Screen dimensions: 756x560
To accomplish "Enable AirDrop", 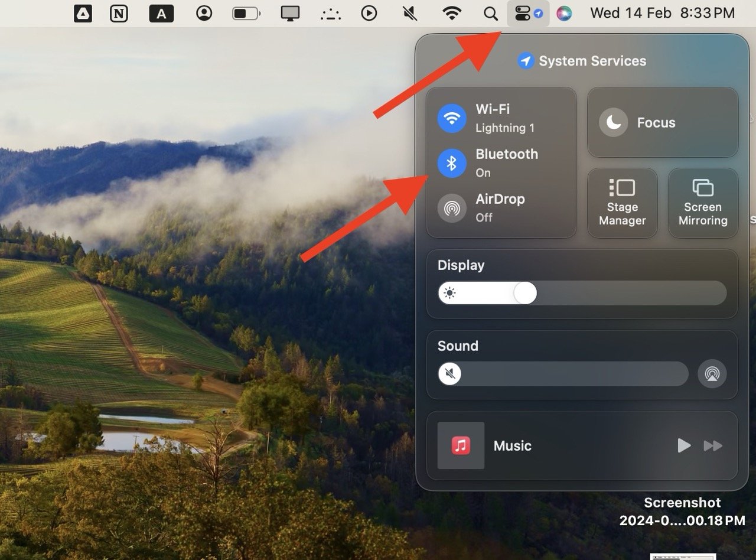I will click(451, 208).
